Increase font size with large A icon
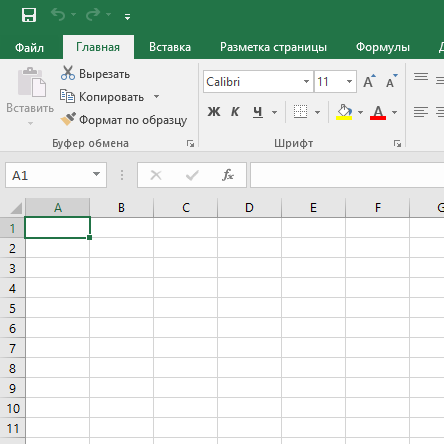Viewport: 444px width, 444px height. pos(369,81)
